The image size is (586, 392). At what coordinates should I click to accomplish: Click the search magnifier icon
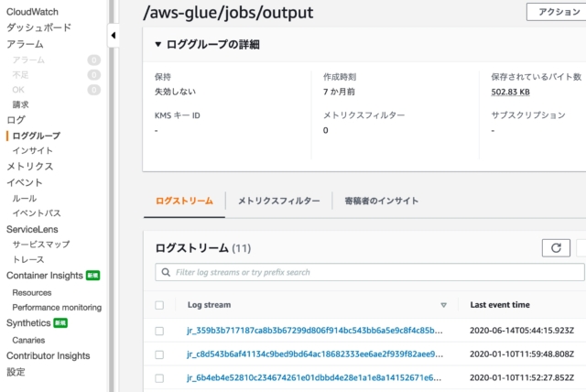coord(166,272)
